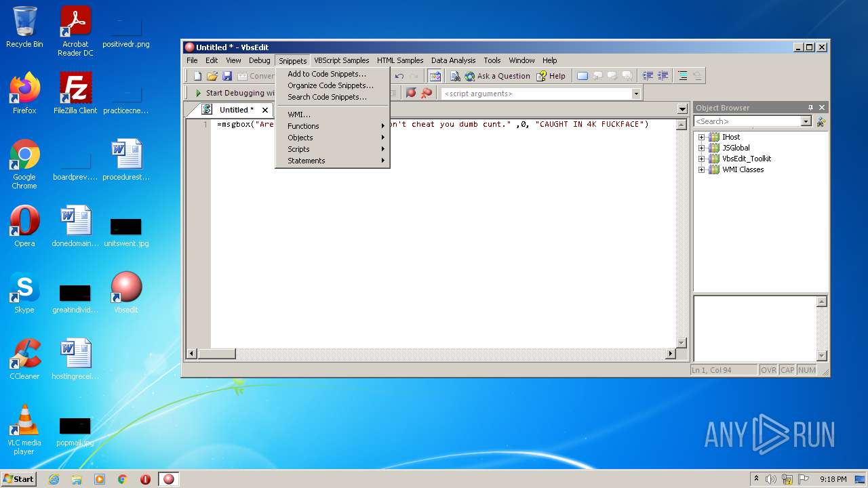Viewport: 868px width, 488px height.
Task: Close the Untitled tab with its X
Action: [x=265, y=110]
